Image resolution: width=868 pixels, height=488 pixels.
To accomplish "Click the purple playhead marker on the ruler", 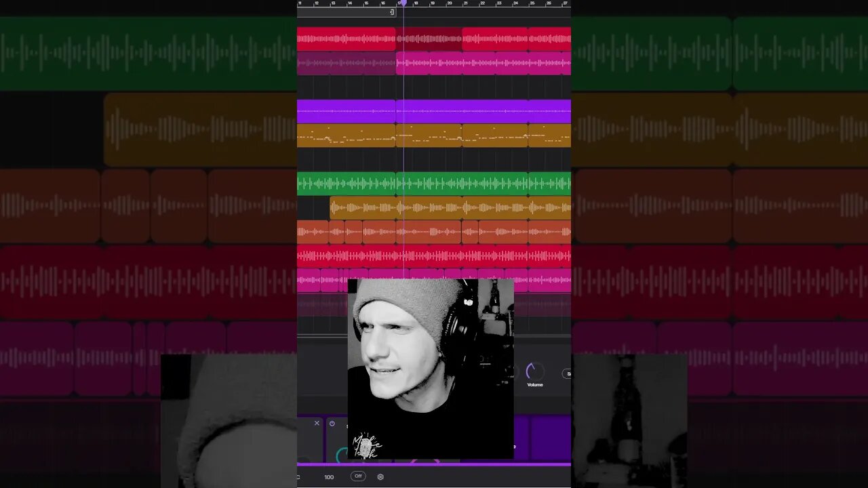I will [402, 3].
